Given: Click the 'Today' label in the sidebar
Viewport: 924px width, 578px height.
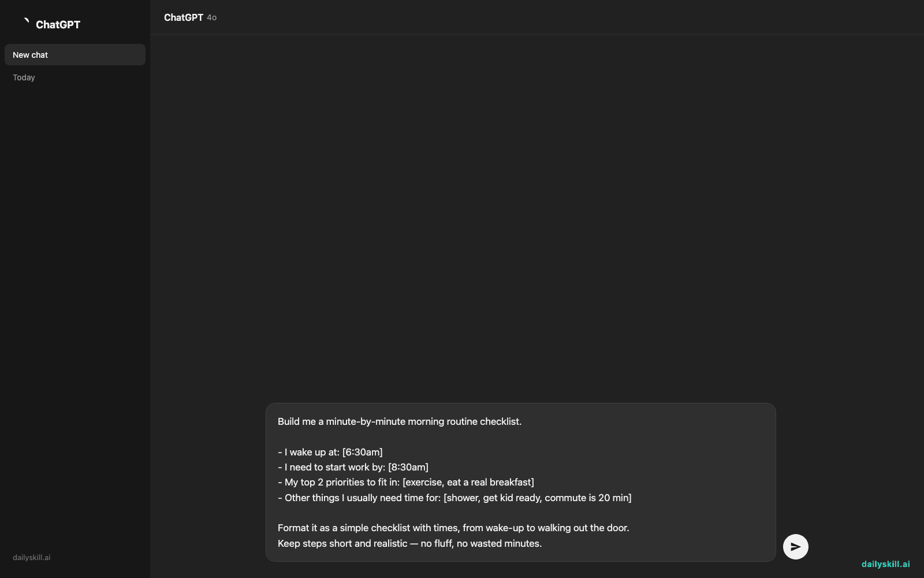Looking at the screenshot, I should pyautogui.click(x=24, y=77).
